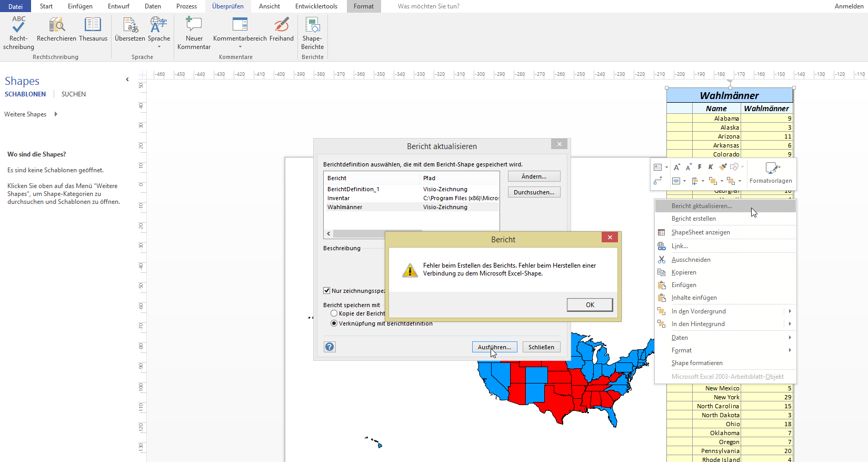Screen dimensions: 868x462
Task: Toggle the Nur zeichnungsspezifische checkbox
Action: [x=326, y=291]
